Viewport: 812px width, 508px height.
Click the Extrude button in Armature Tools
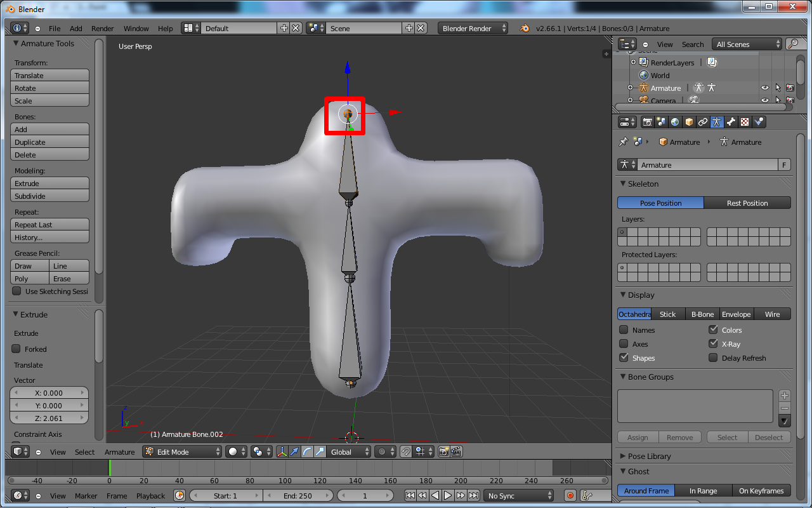tap(49, 183)
